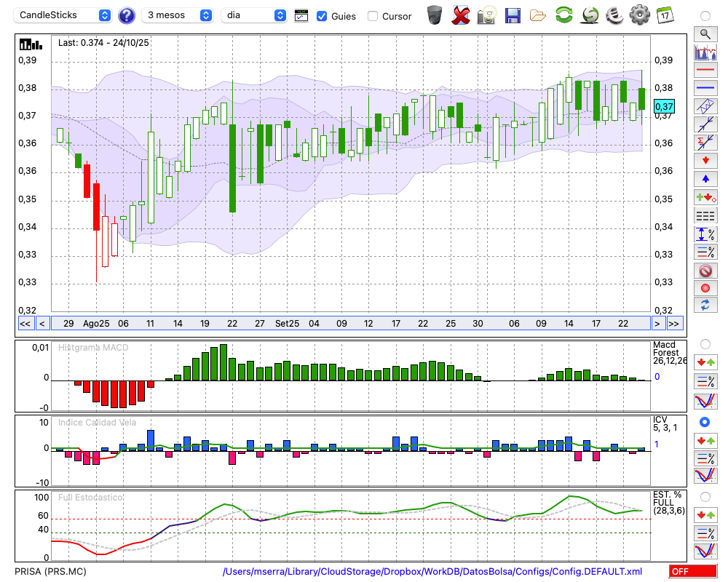Select the magnifying glass zoom tool
Viewport: 728px width, 582px height.
coord(705,34)
